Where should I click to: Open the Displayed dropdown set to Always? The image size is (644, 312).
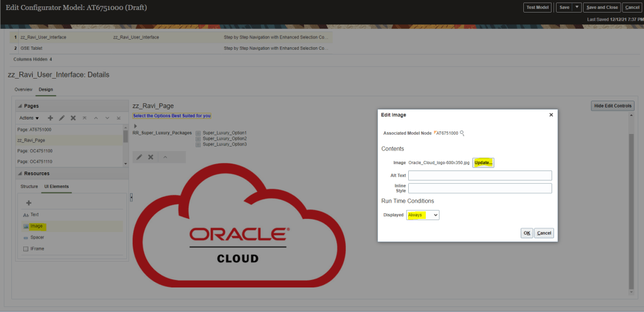pos(423,215)
